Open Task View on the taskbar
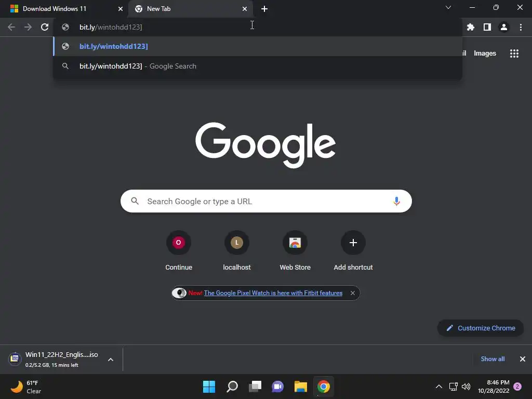Image resolution: width=532 pixels, height=399 pixels. [x=255, y=387]
